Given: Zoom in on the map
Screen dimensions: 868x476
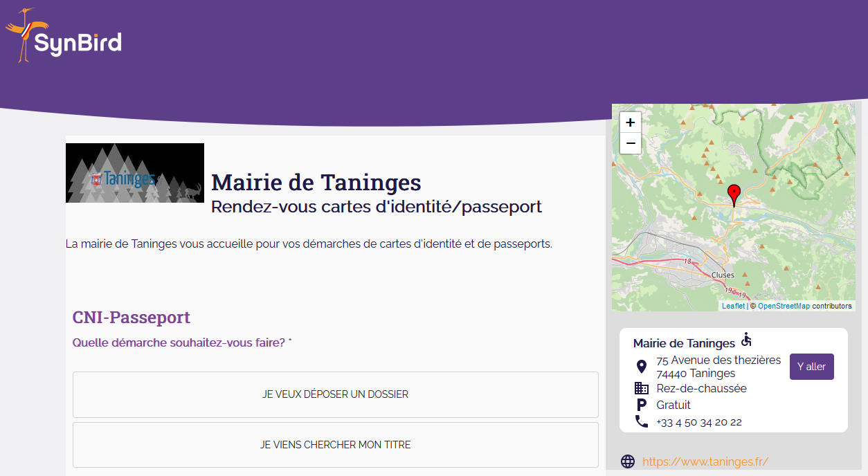Looking at the screenshot, I should (x=630, y=122).
